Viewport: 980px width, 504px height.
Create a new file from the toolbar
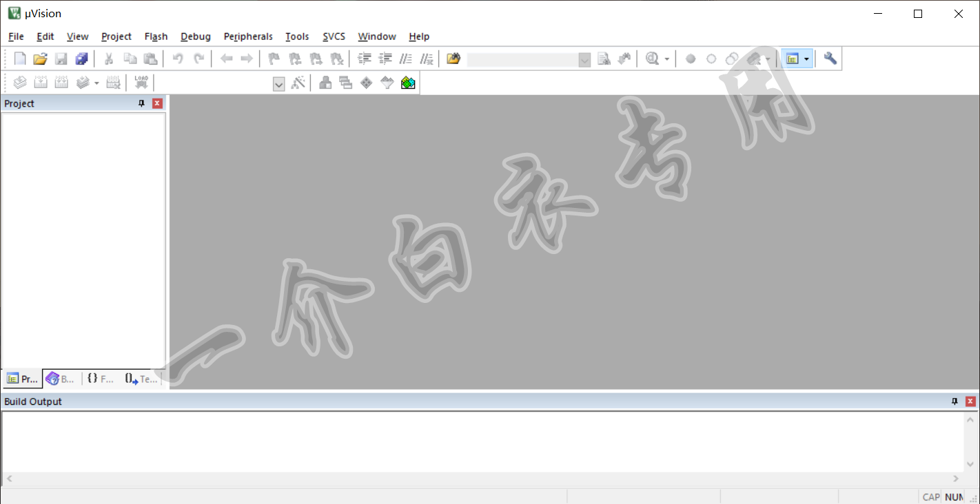click(x=20, y=59)
